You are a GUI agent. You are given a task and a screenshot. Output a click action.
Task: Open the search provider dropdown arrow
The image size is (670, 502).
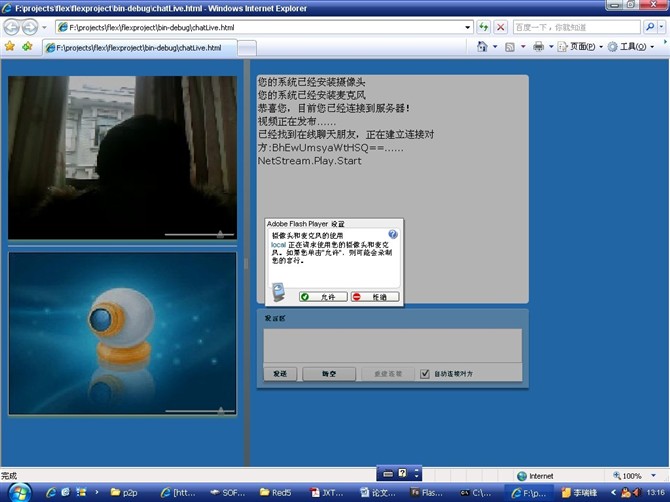(x=661, y=27)
